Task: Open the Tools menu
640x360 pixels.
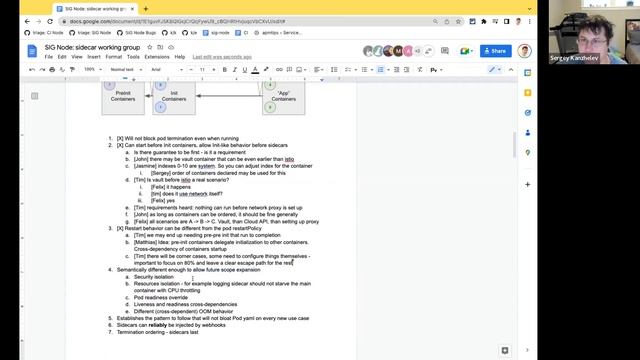Action: point(133,57)
